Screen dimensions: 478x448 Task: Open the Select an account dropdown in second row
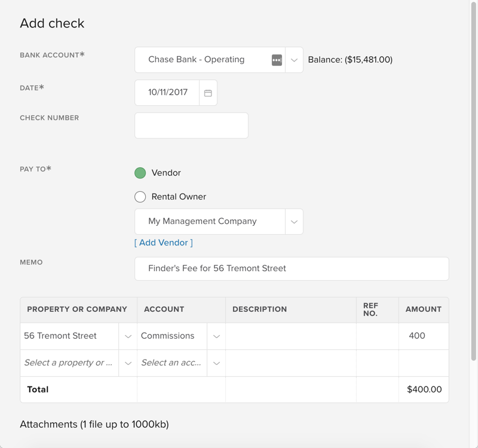pyautogui.click(x=216, y=363)
